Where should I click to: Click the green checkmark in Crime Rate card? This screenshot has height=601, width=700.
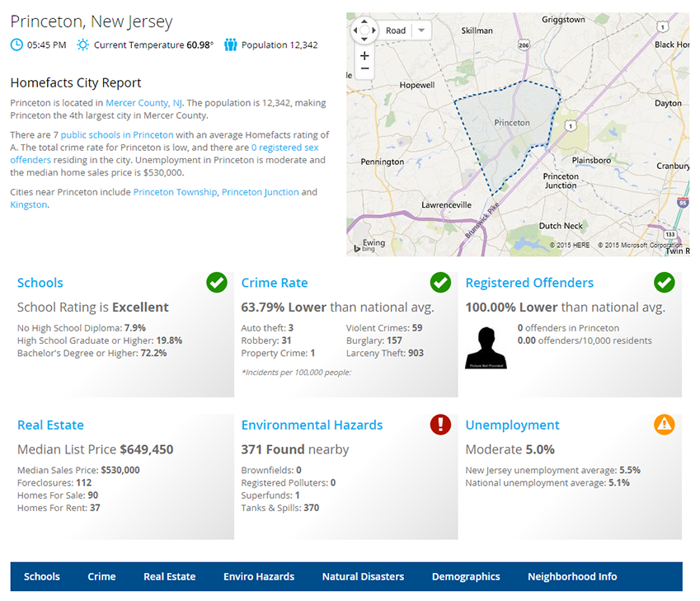click(x=440, y=283)
